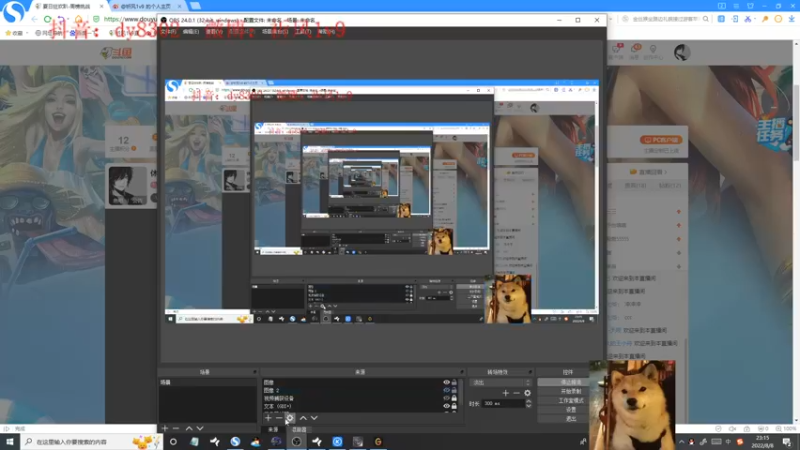Open the 编辑(E) menu in OBS

coord(191,32)
